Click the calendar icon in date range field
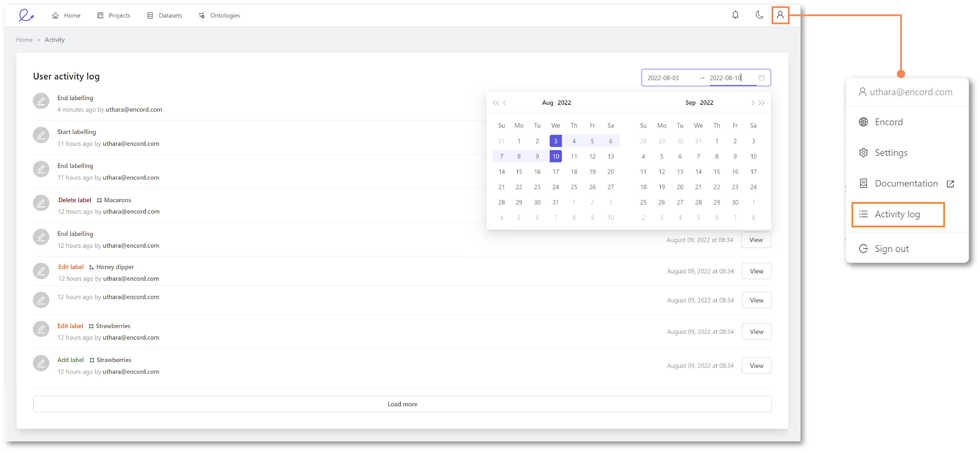 point(761,77)
